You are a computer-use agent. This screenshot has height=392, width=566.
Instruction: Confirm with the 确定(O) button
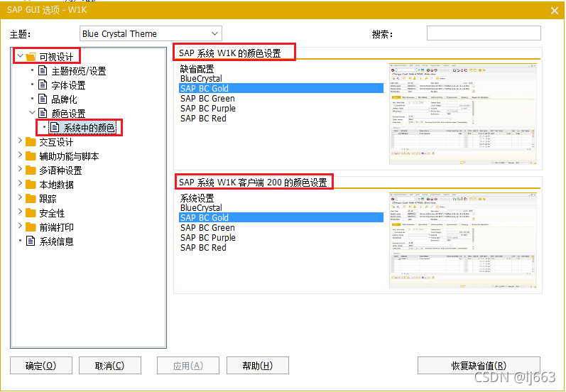[x=40, y=365]
